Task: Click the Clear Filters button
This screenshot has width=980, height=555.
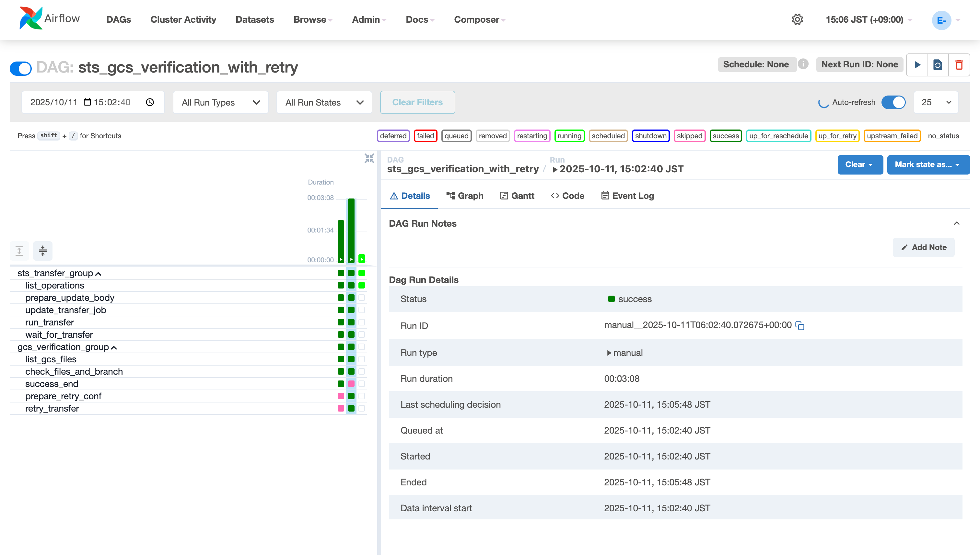Action: pyautogui.click(x=417, y=102)
